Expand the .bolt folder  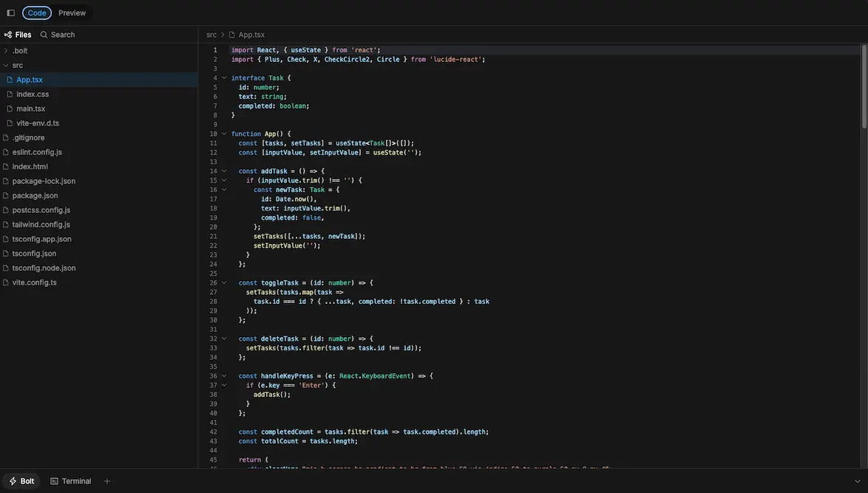pos(20,51)
